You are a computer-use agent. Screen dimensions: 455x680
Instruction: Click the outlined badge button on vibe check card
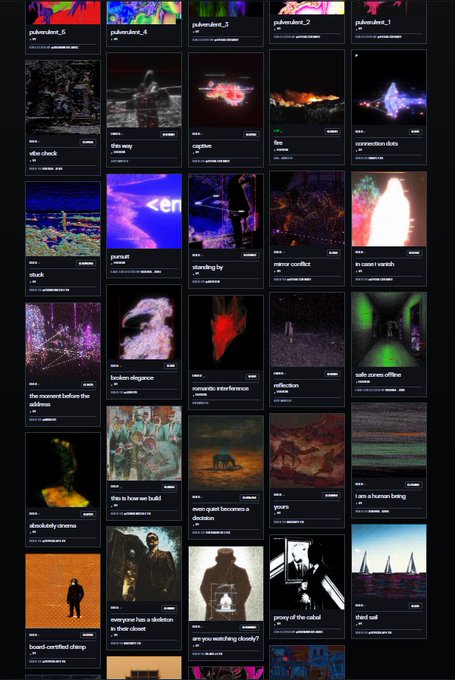[88, 142]
